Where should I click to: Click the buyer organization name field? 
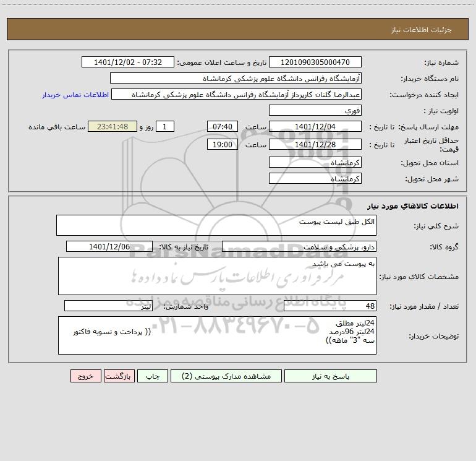coord(236,78)
